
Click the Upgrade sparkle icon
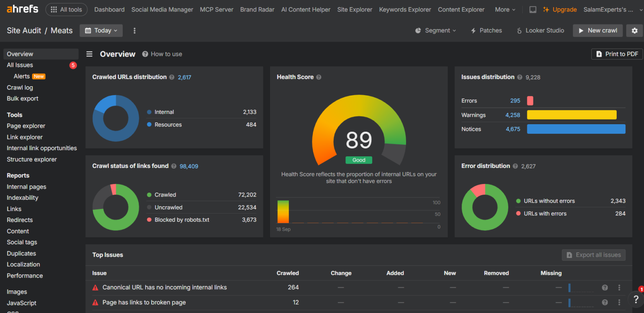point(546,10)
